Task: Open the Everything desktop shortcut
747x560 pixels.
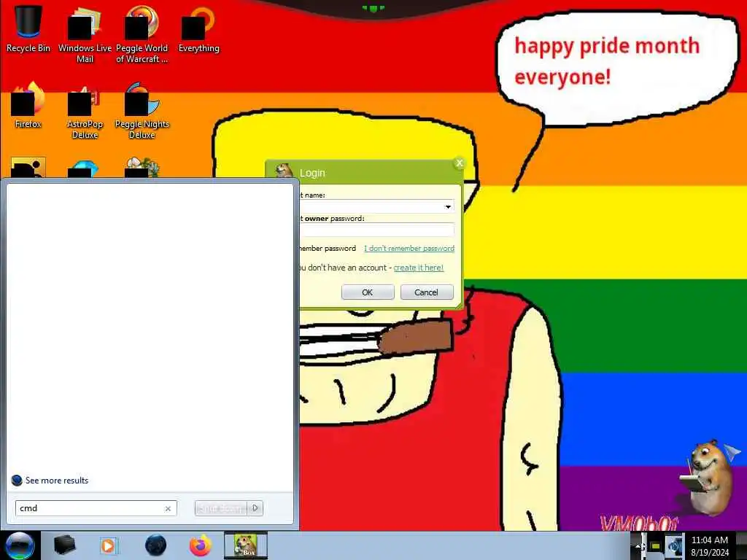Action: [x=198, y=29]
